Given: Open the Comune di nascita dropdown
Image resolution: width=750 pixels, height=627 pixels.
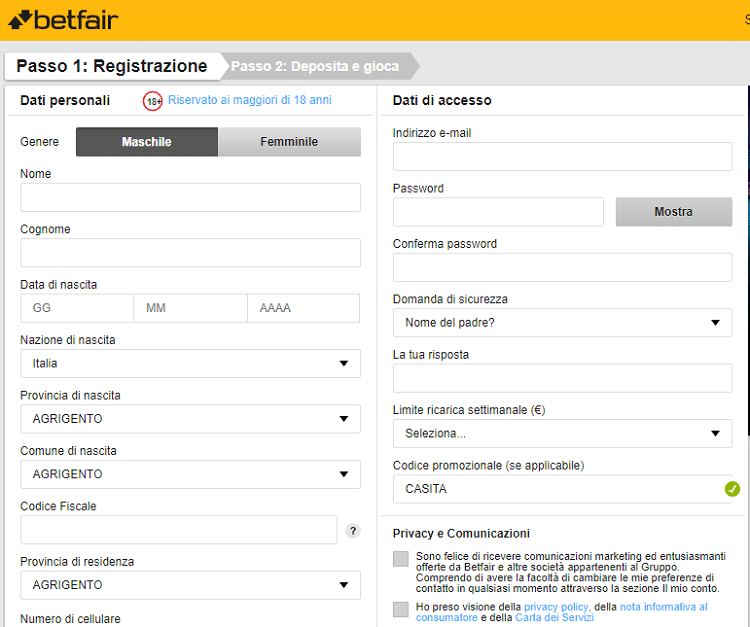Looking at the screenshot, I should [x=190, y=474].
